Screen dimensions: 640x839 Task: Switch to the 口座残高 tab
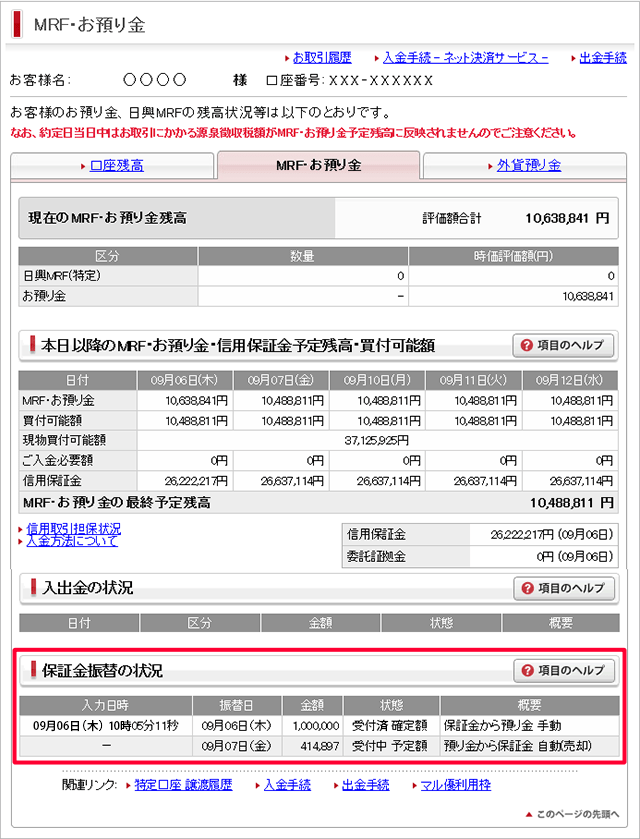point(117,165)
